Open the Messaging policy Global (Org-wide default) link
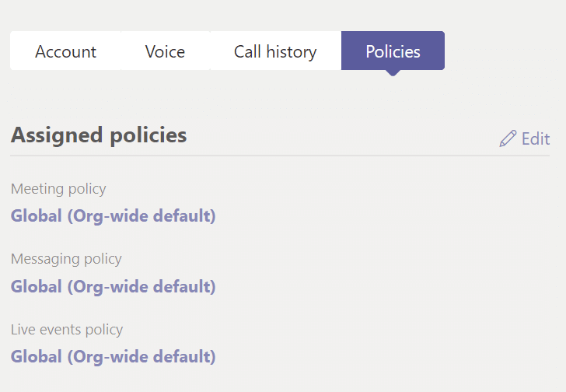 point(113,287)
